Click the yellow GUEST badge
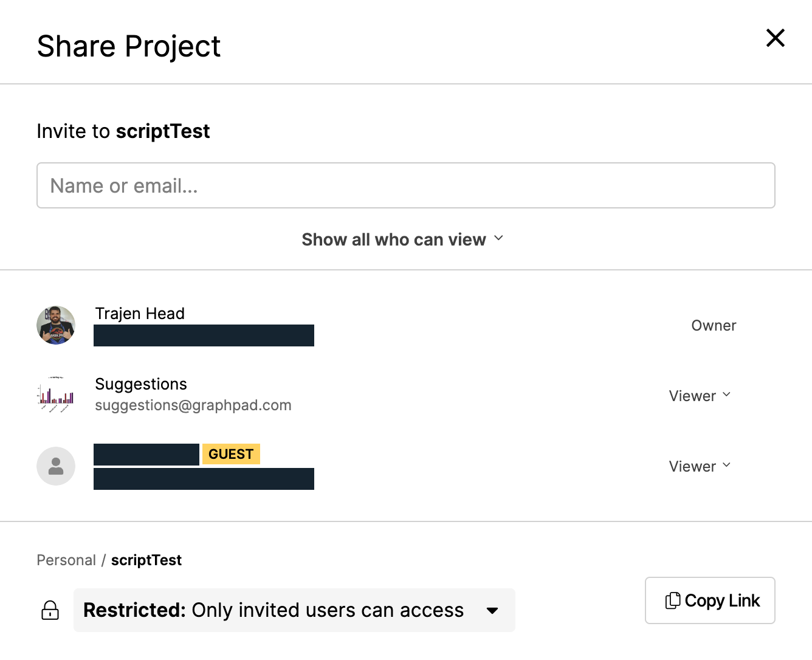This screenshot has height=660, width=812. pyautogui.click(x=231, y=454)
